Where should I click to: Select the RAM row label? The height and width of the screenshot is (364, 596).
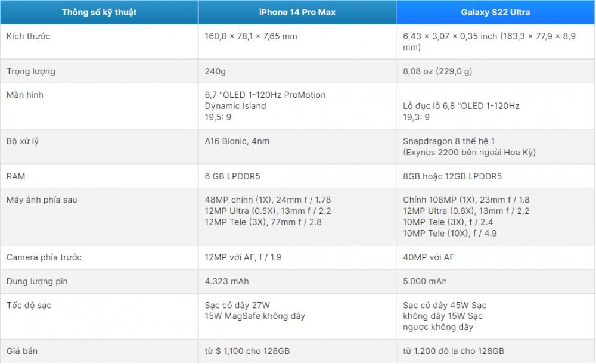pos(15,176)
